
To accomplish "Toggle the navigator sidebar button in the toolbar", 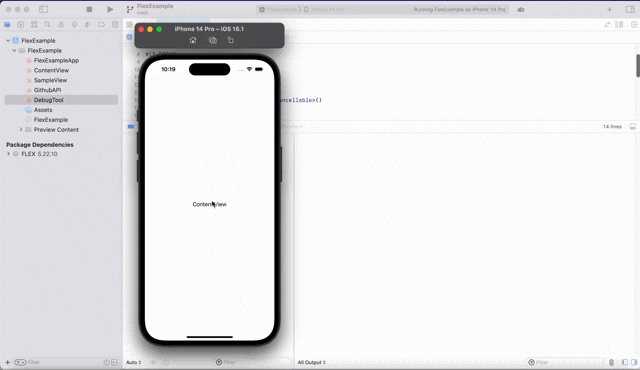I will click(x=43, y=9).
